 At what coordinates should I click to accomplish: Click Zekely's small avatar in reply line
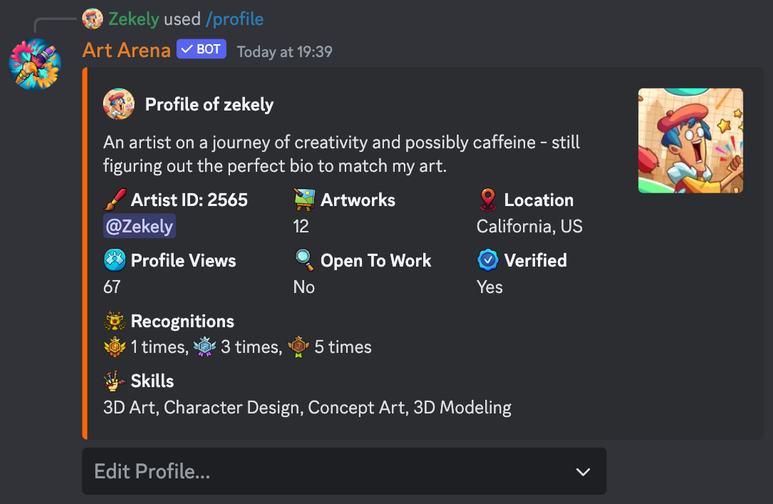92,19
